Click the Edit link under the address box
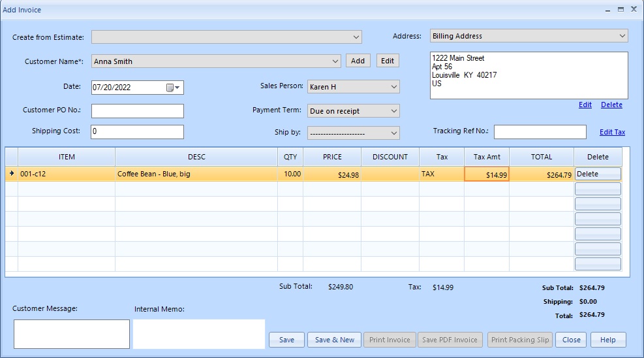The width and height of the screenshot is (644, 358). [x=585, y=105]
